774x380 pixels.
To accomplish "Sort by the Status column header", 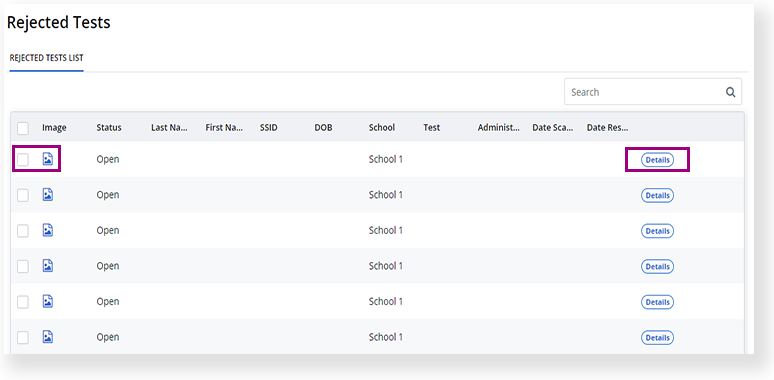I will pyautogui.click(x=109, y=127).
